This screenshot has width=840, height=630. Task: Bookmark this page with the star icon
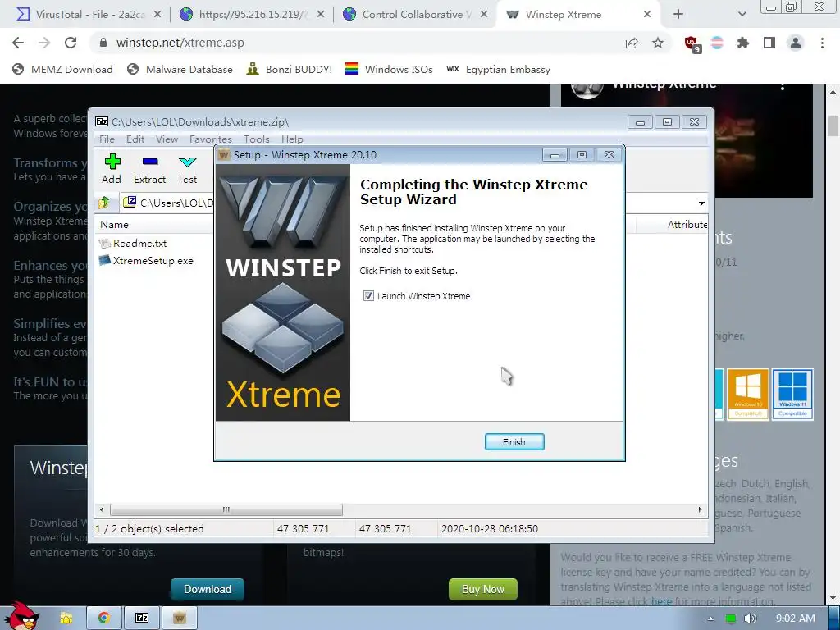[658, 43]
